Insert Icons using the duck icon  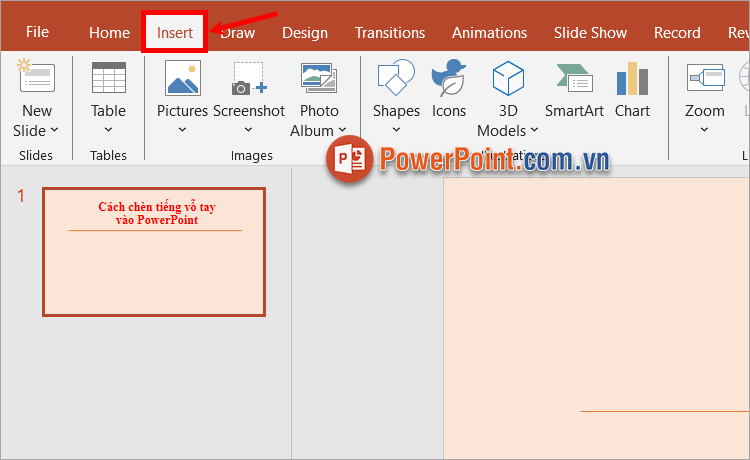click(x=448, y=77)
